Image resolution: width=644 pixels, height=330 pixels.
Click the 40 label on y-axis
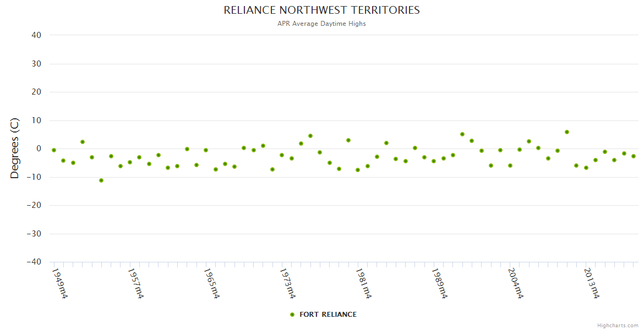(37, 35)
